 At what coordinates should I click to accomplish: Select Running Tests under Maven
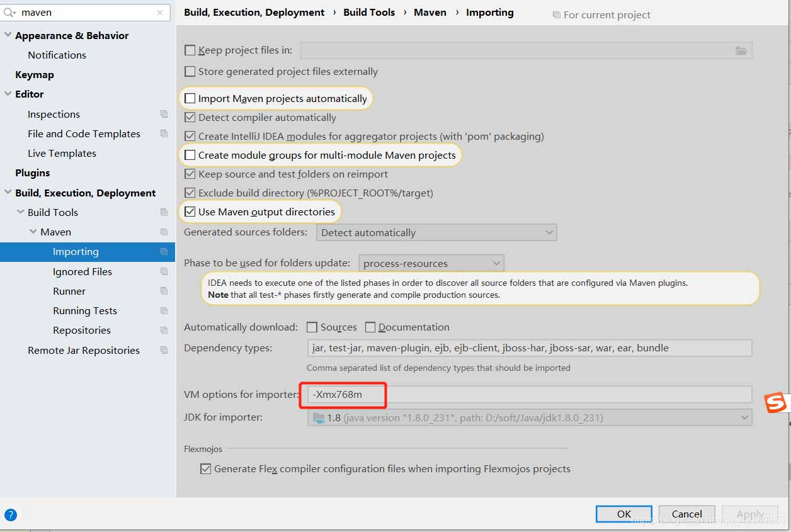coord(85,310)
